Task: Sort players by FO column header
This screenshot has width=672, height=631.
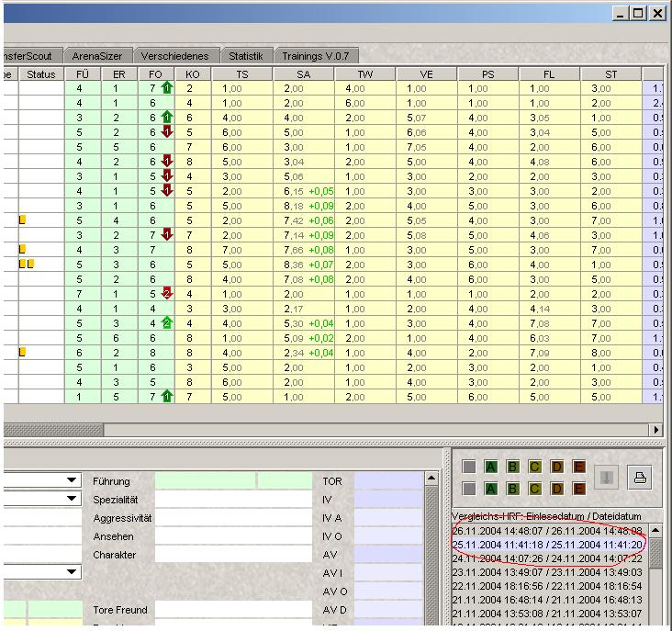Action: coord(155,74)
